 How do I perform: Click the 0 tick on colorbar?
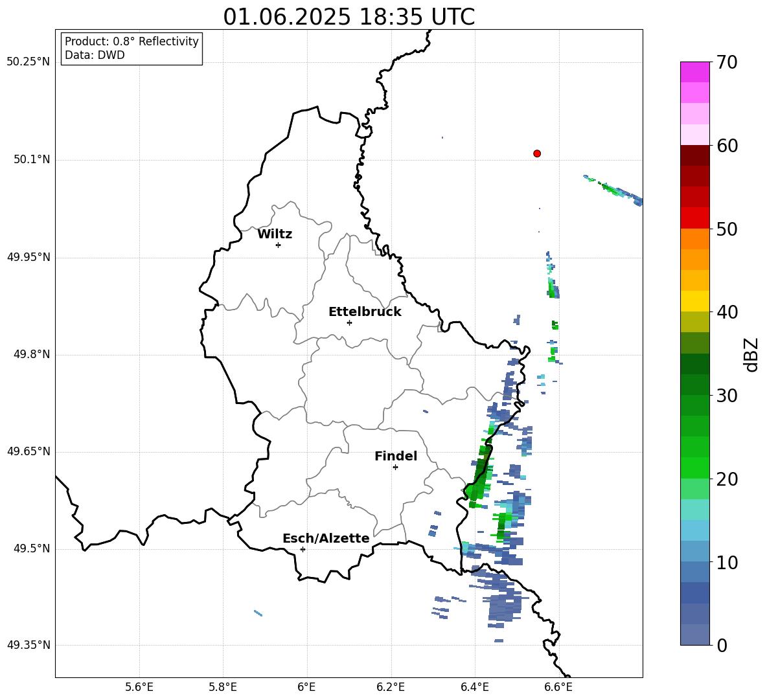coord(722,645)
